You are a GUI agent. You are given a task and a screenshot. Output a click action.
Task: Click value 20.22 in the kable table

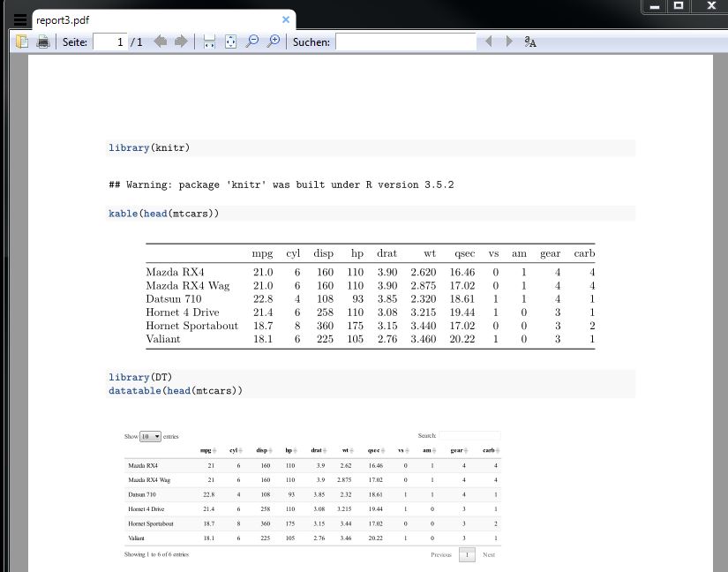pyautogui.click(x=462, y=339)
